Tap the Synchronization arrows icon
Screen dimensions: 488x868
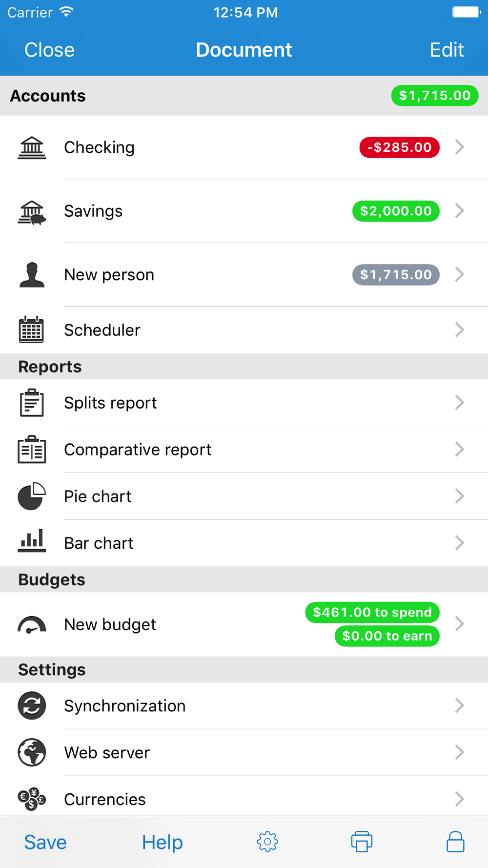[32, 705]
